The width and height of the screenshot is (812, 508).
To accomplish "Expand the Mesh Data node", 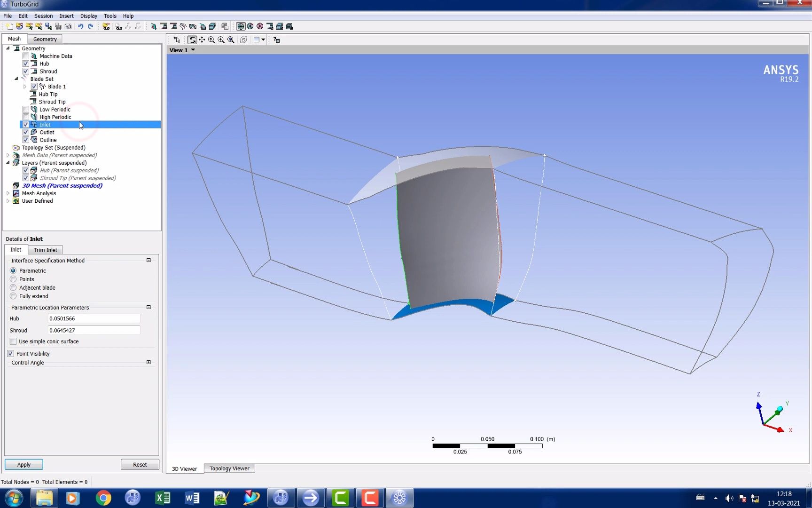I will click(8, 155).
